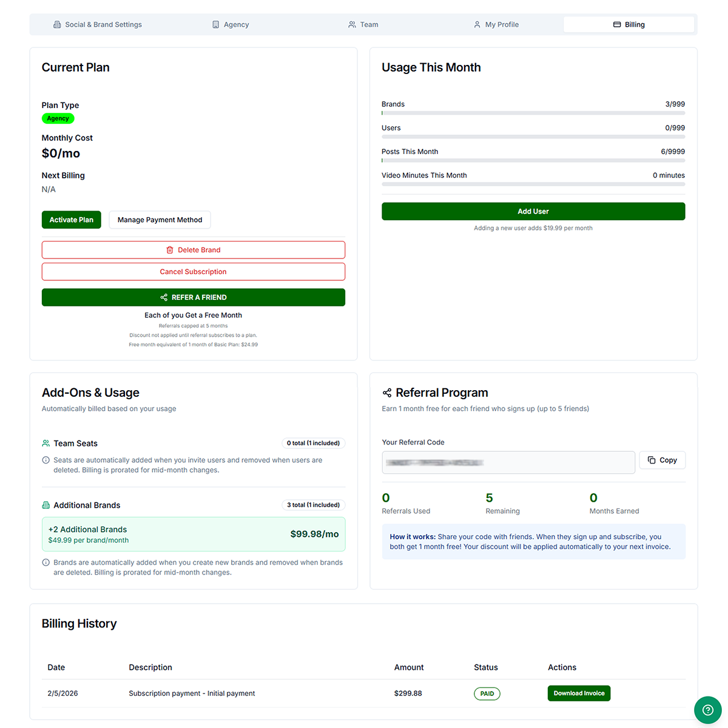
Task: Open the My Profile tab
Action: [496, 24]
